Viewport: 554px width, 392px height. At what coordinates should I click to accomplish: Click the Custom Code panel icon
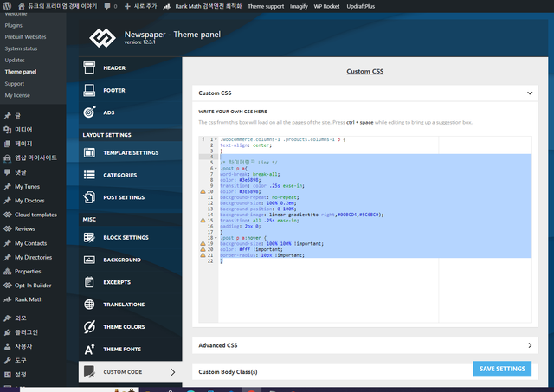click(x=89, y=371)
